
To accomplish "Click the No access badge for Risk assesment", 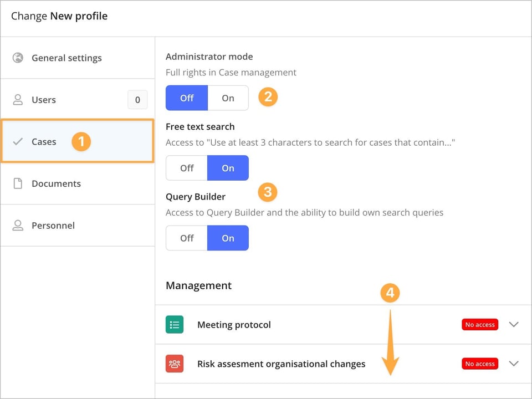I will pyautogui.click(x=480, y=364).
